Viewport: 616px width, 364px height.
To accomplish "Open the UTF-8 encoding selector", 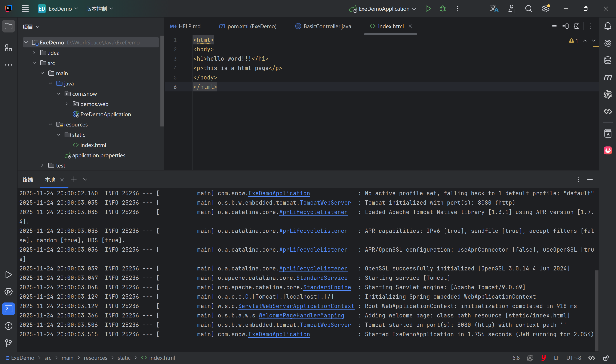I will tap(573, 358).
